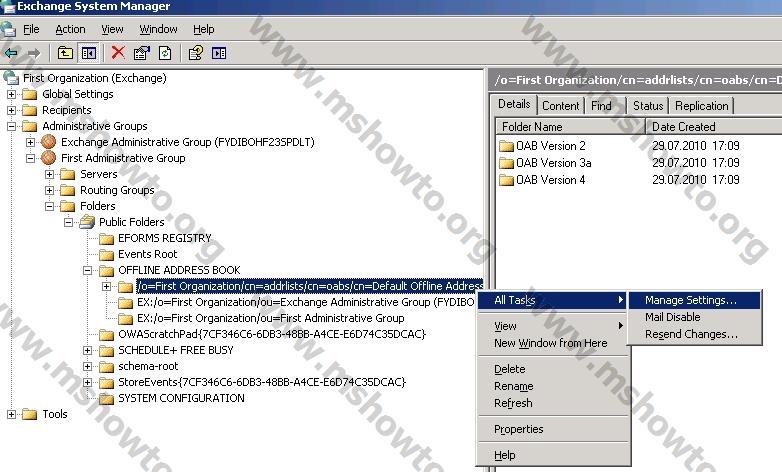
Task: Select EX:/o=First Organization/ou=First Administrative Group
Action: 271,318
